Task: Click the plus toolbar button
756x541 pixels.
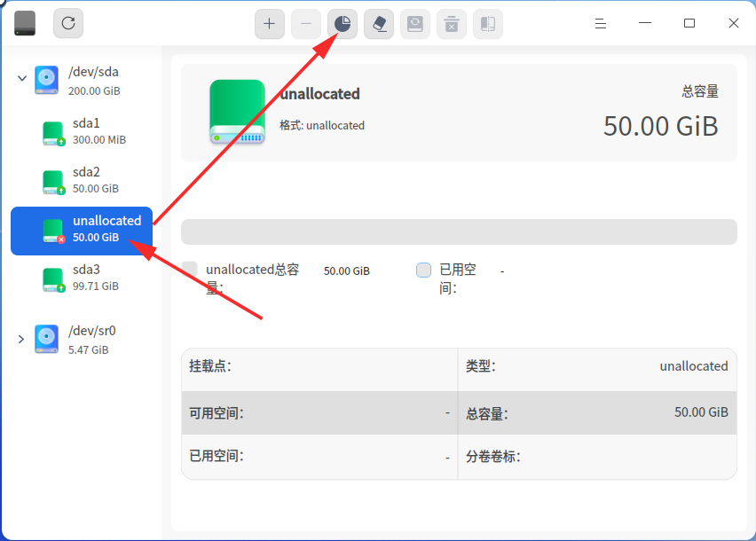Action: (x=270, y=24)
